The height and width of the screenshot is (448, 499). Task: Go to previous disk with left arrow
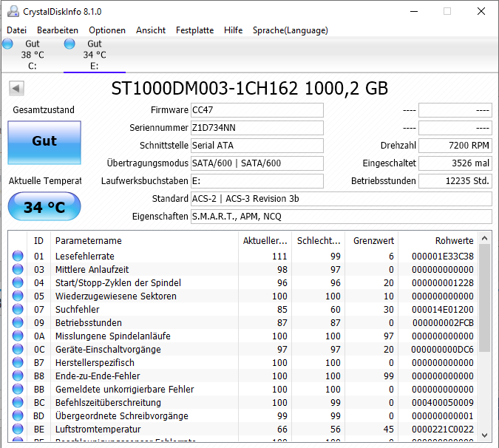click(16, 88)
